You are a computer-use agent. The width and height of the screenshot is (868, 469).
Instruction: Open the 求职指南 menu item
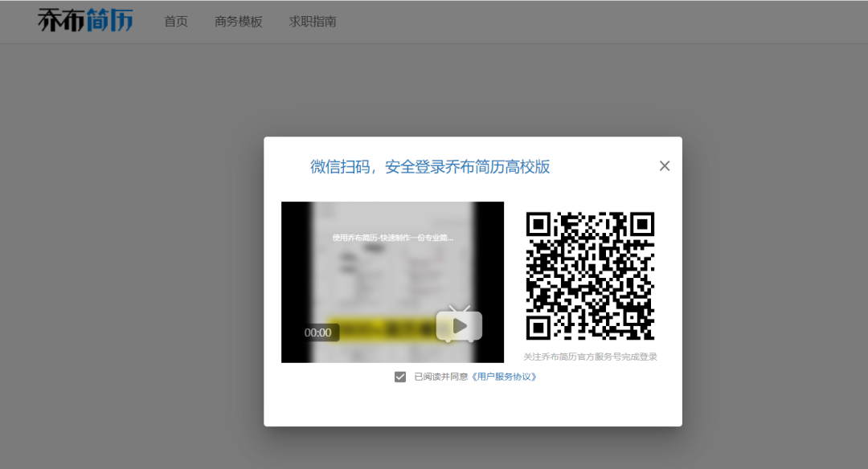click(x=313, y=22)
